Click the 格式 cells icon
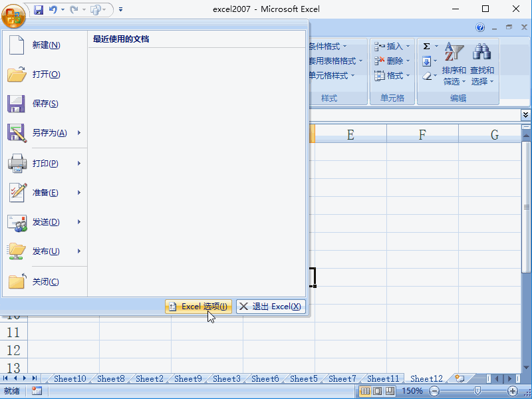Screen dimensions: 532x399 click(379, 75)
